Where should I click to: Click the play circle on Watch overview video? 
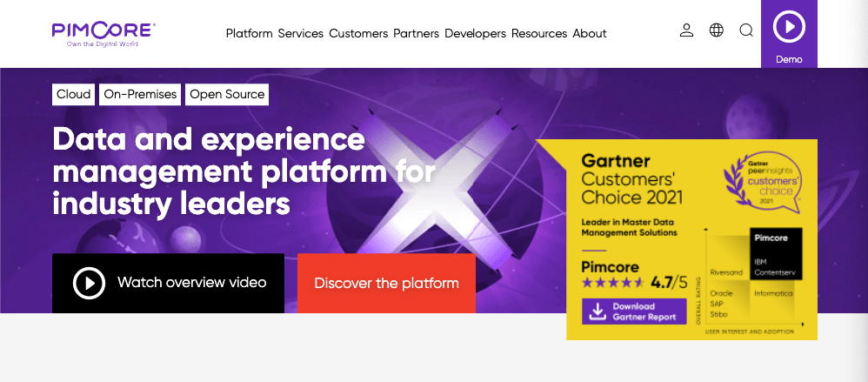[x=89, y=283]
